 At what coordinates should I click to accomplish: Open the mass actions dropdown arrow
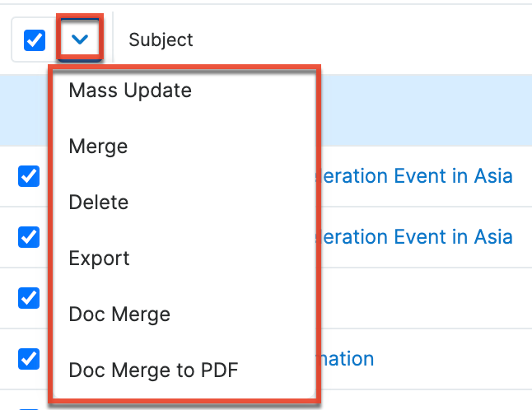pyautogui.click(x=80, y=39)
